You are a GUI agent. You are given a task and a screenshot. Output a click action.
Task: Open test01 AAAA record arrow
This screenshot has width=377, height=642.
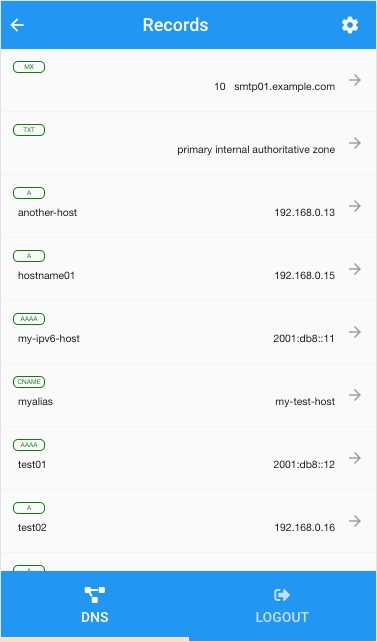click(355, 458)
